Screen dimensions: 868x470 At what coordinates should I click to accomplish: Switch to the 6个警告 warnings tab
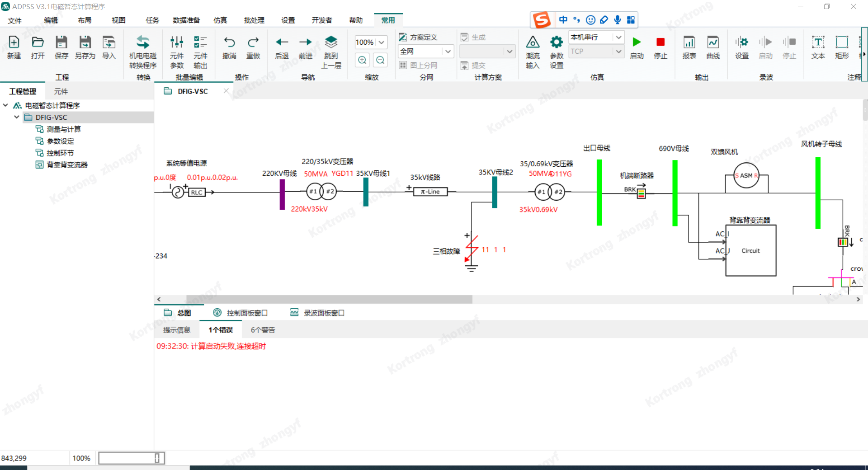coord(263,330)
